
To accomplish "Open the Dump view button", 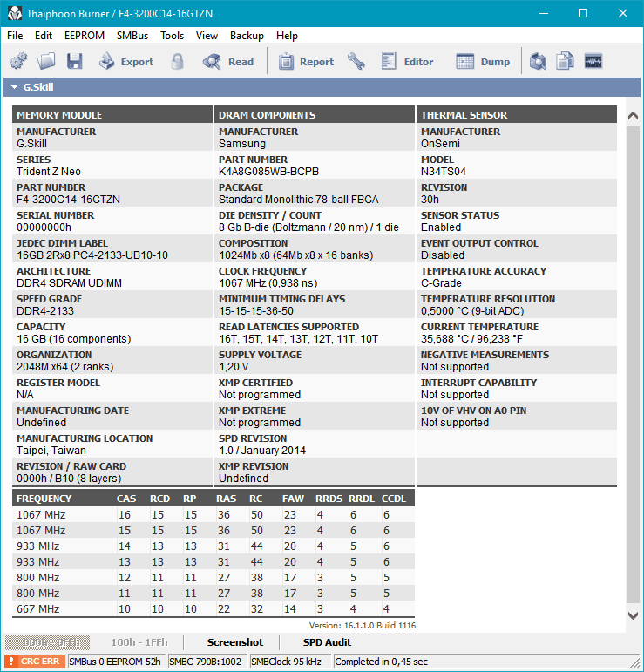I will (483, 62).
